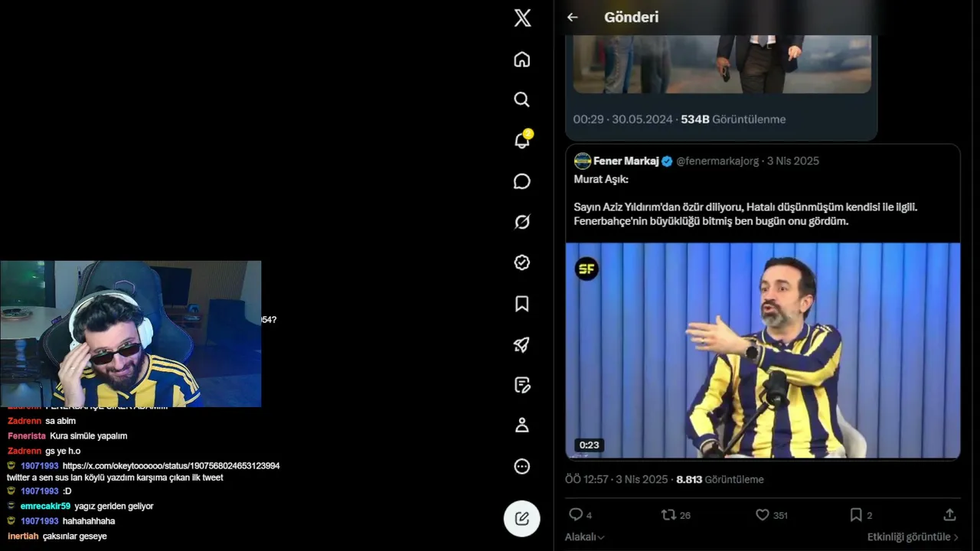The height and width of the screenshot is (551, 980).
Task: Open the Verified badge sidebar icon
Action: [522, 262]
